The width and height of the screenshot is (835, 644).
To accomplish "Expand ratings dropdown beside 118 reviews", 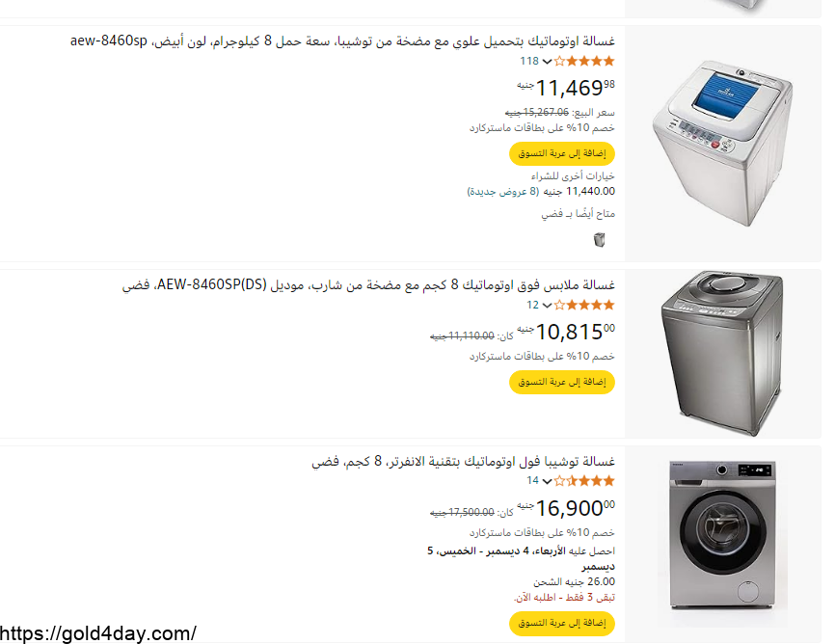I will coord(547,62).
